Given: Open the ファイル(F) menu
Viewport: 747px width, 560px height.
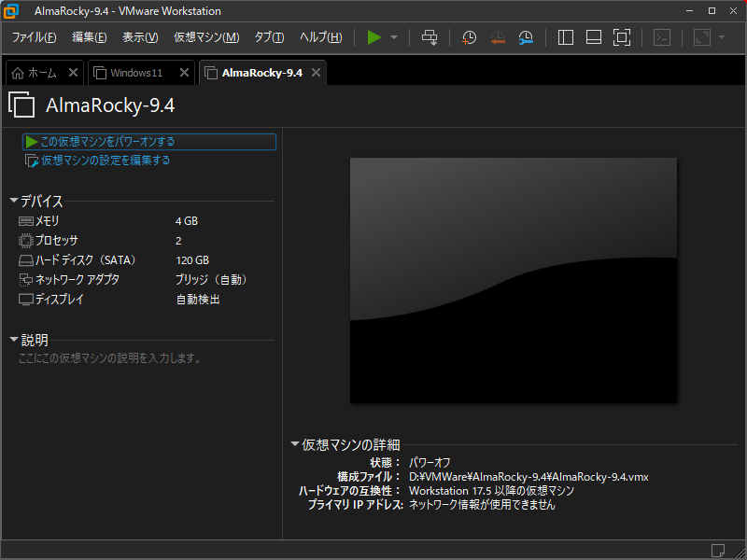Looking at the screenshot, I should (34, 37).
